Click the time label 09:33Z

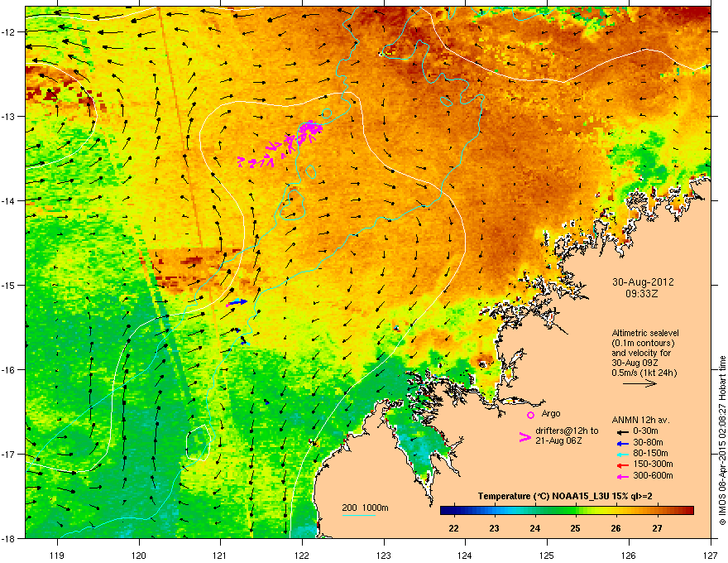[642, 294]
